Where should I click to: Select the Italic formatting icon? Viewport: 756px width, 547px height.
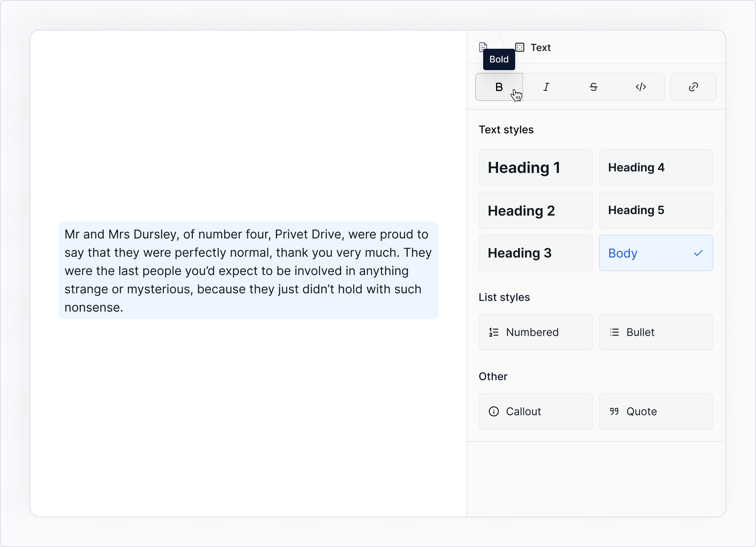coord(546,87)
